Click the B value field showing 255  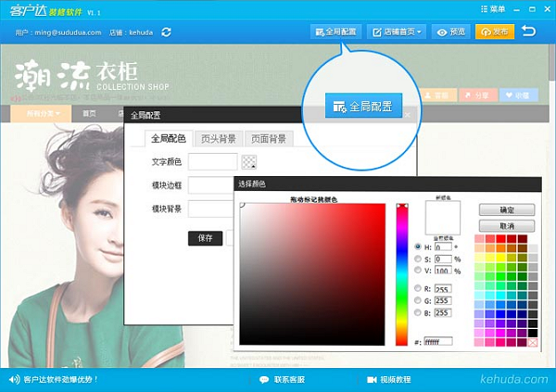tap(443, 313)
